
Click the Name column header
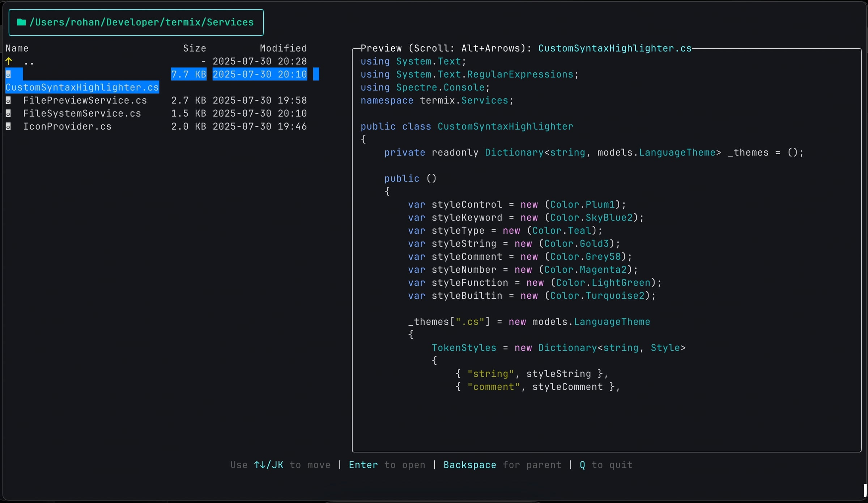[17, 48]
